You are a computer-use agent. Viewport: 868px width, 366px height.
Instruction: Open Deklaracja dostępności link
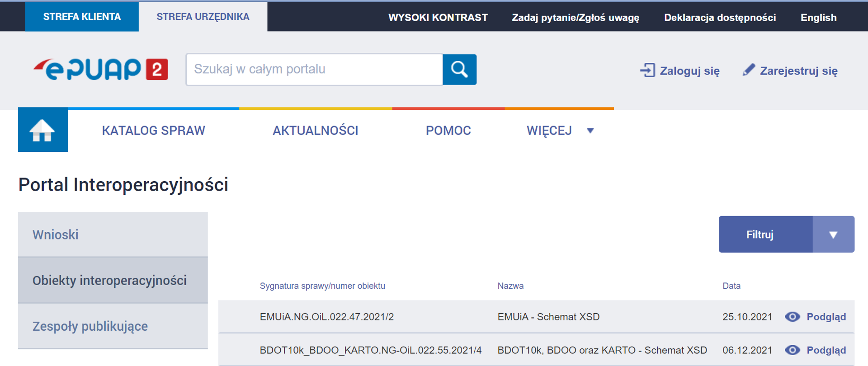(720, 18)
